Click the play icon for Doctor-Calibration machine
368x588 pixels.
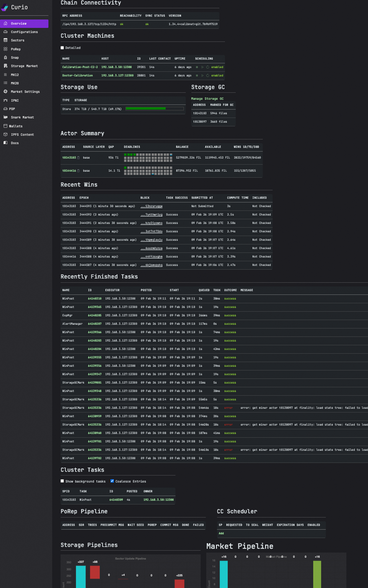pos(202,76)
